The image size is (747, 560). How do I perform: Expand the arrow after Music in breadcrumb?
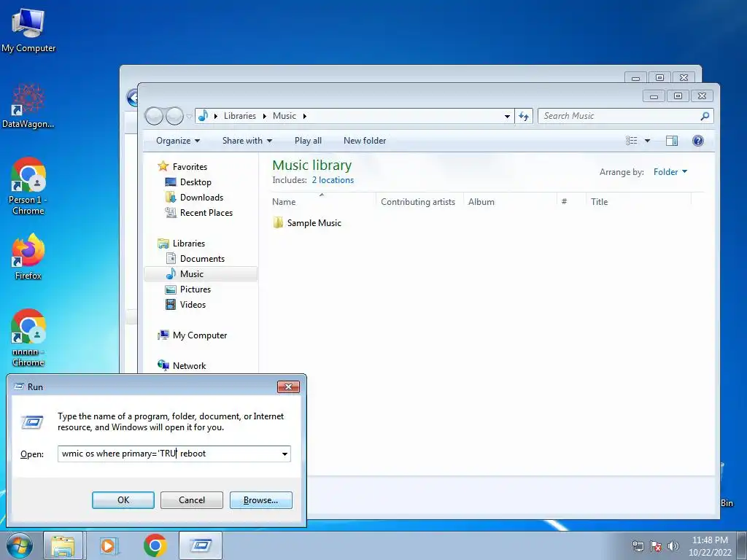tap(305, 116)
